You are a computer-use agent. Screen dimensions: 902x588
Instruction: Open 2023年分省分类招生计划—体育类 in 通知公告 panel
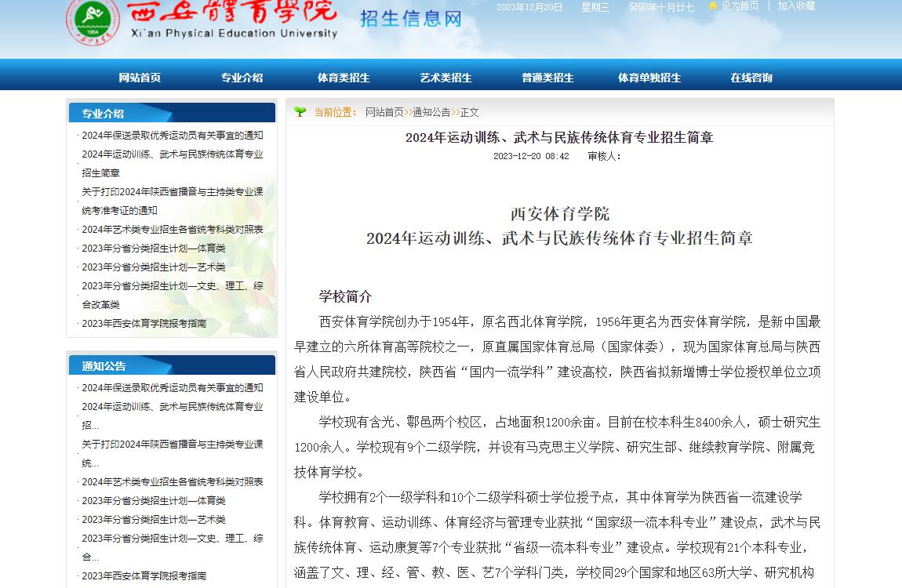(154, 501)
